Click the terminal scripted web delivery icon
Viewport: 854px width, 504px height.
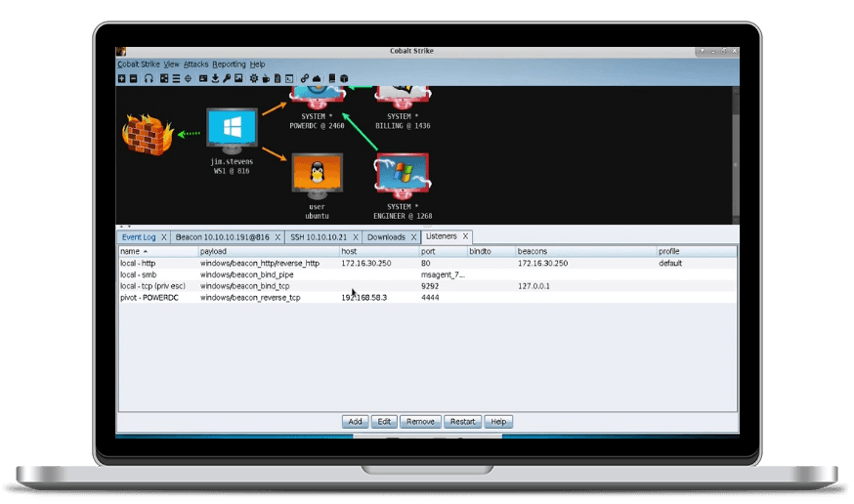[x=289, y=78]
